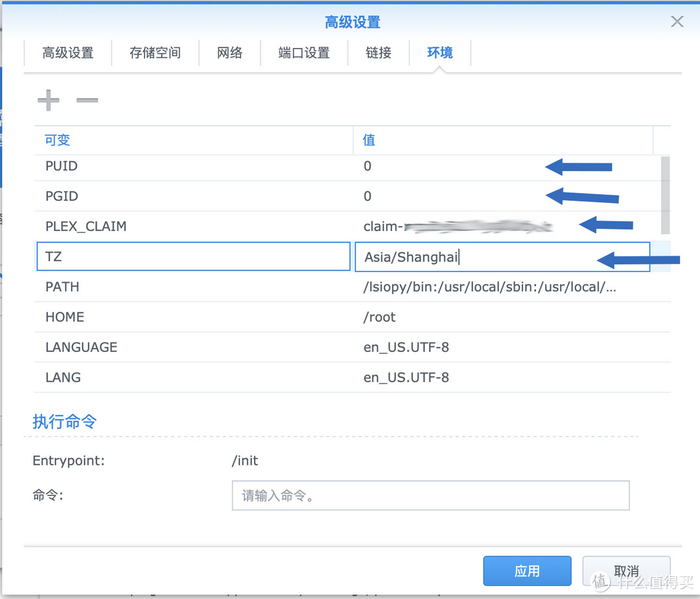
Task: Switch to the 网络 tab
Action: coord(229,53)
